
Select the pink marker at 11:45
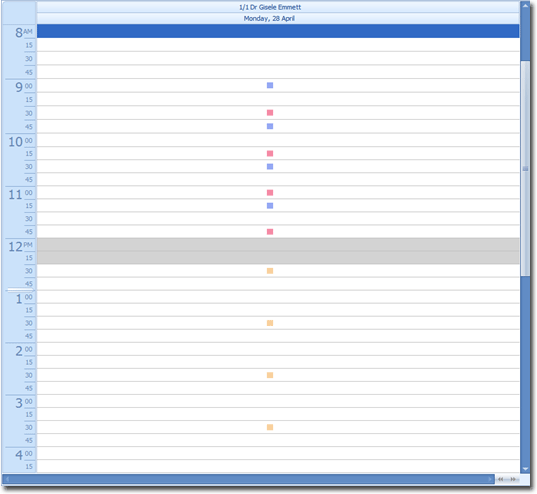(x=270, y=232)
